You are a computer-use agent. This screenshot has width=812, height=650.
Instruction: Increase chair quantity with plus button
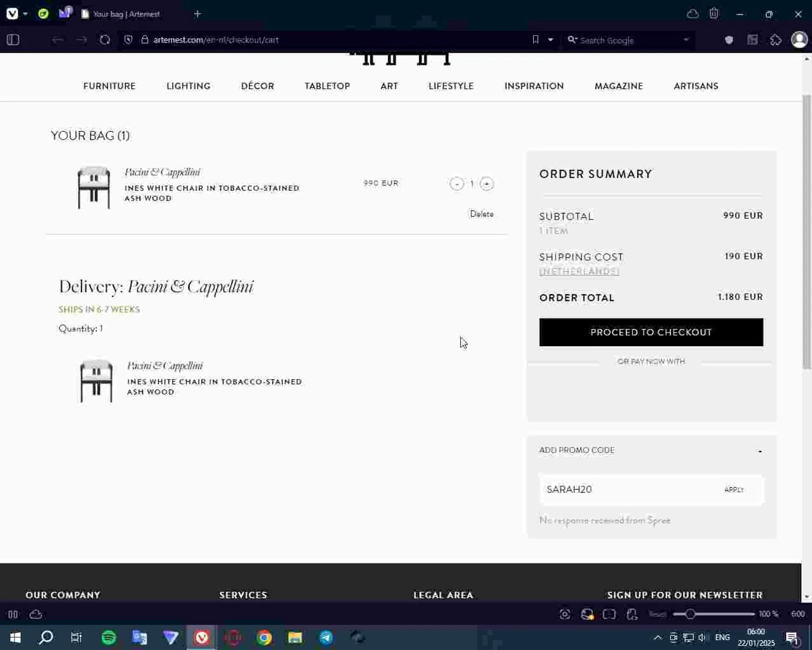[x=487, y=184]
